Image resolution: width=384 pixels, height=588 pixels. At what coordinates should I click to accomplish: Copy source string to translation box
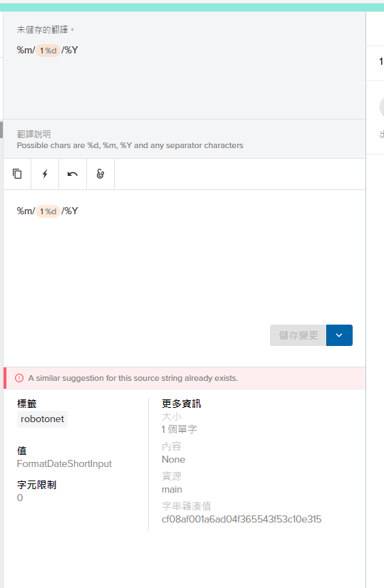[x=17, y=174]
